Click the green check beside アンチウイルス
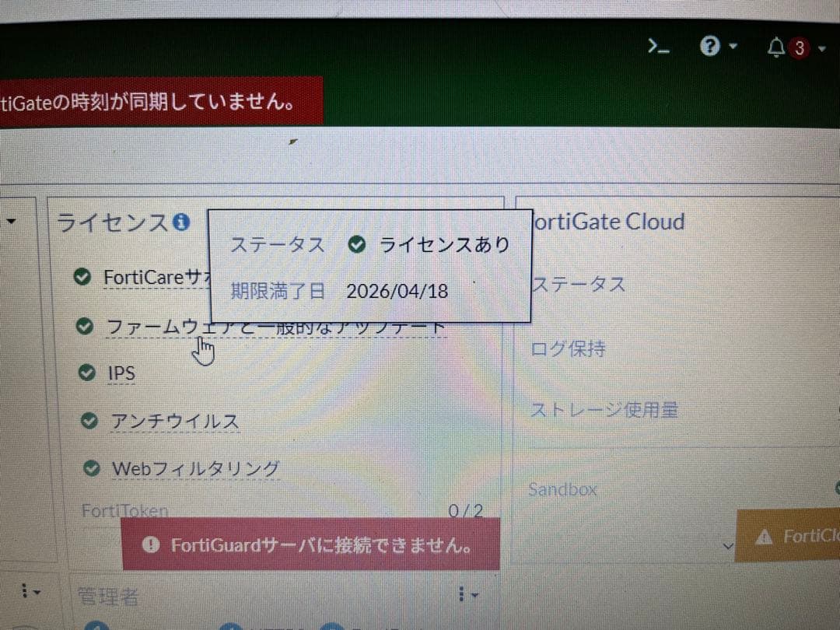Image resolution: width=840 pixels, height=630 pixels. tap(89, 420)
